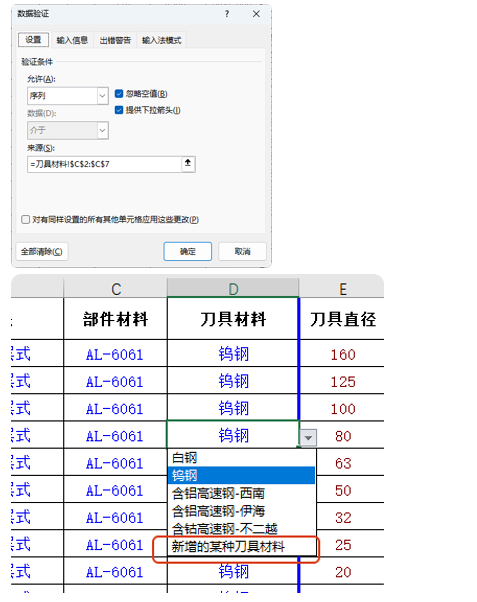Click the 钨钢 cell in the 20 row
477x602 pixels.
233,572
